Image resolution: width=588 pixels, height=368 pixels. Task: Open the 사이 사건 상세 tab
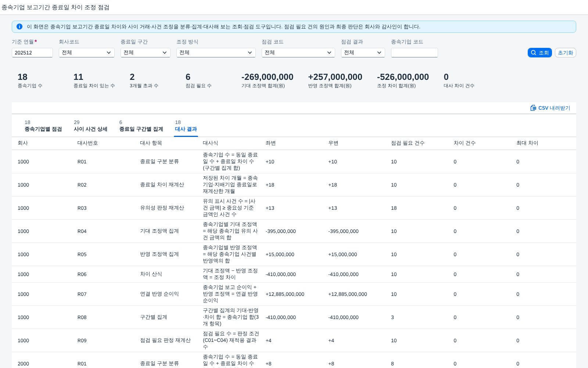click(x=90, y=126)
